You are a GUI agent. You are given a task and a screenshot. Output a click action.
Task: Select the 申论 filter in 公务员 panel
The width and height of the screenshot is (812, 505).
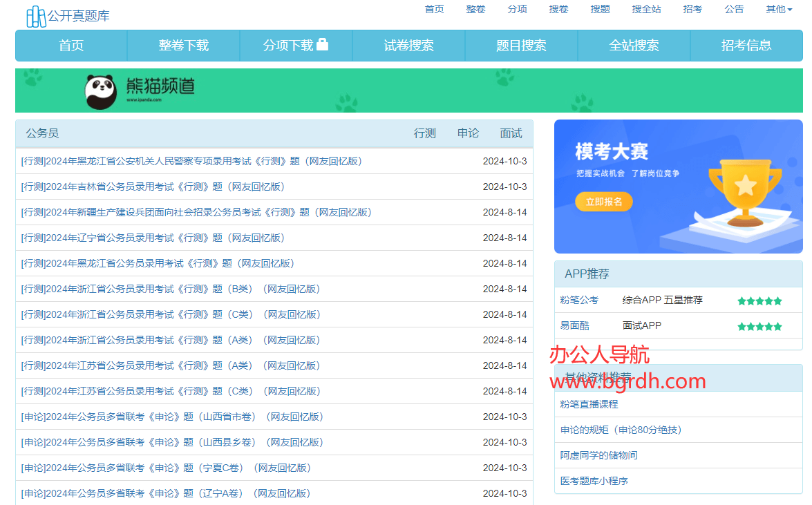coord(468,133)
